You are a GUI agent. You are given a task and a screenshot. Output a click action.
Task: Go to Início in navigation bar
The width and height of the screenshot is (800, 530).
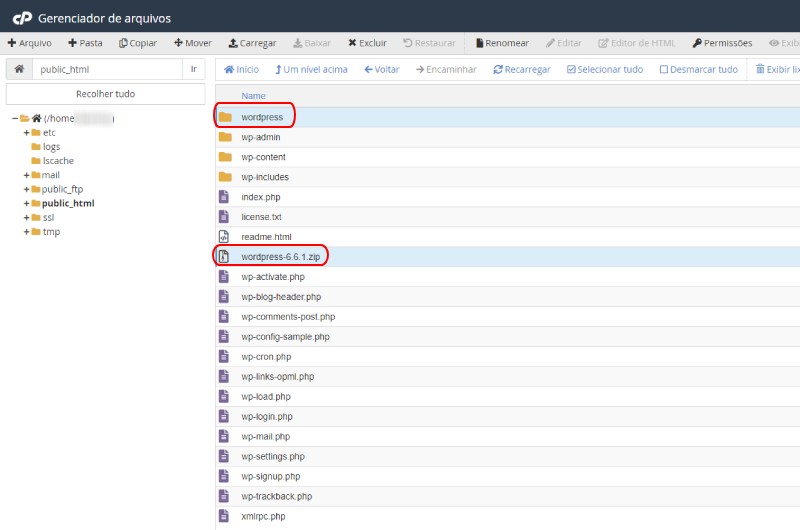[x=241, y=69]
